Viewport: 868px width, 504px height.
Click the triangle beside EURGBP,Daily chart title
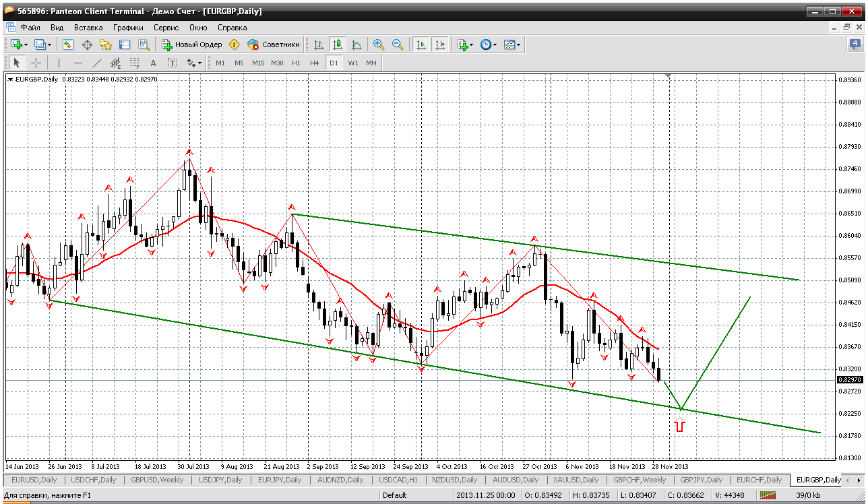tap(10, 79)
